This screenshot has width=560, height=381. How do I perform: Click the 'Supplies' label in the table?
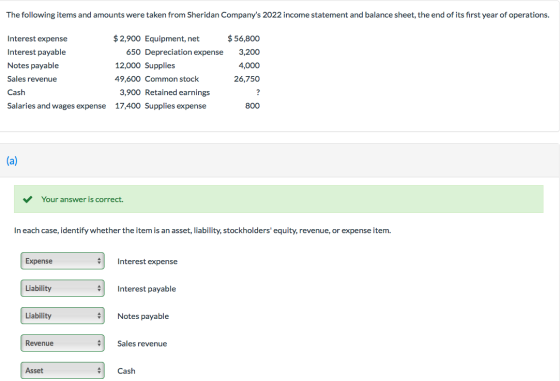click(x=160, y=66)
